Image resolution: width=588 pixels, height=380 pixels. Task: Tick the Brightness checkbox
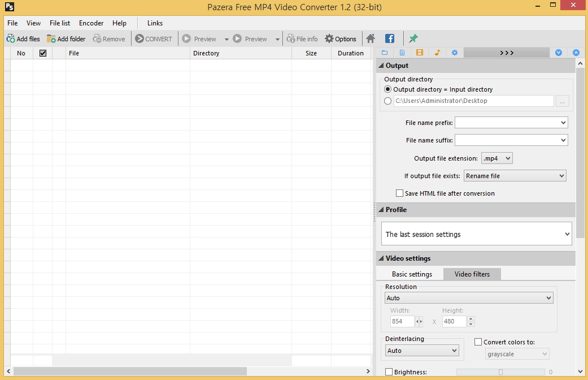tap(389, 372)
